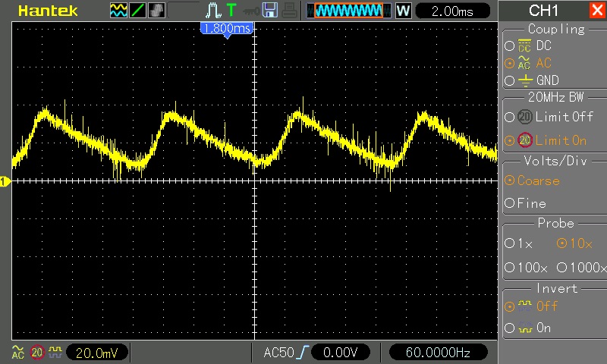This screenshot has width=607, height=364.
Task: Close the CH1 menu panel
Action: (x=596, y=11)
